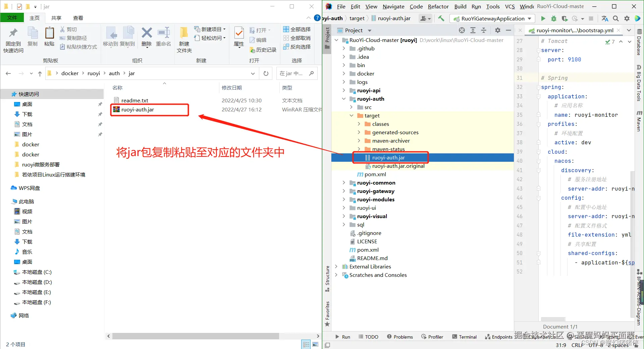This screenshot has width=644, height=349.
Task: Expand the ruoyi-modules node
Action: pyautogui.click(x=344, y=199)
